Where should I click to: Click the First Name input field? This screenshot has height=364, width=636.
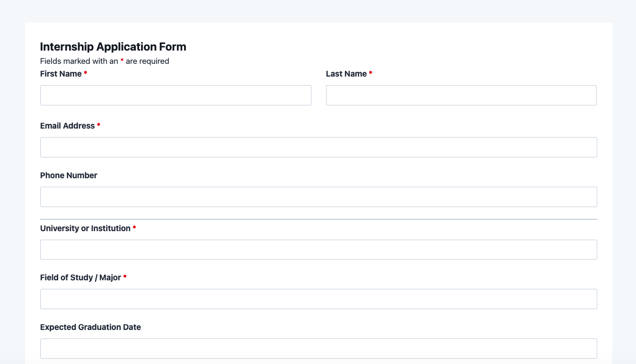point(176,95)
